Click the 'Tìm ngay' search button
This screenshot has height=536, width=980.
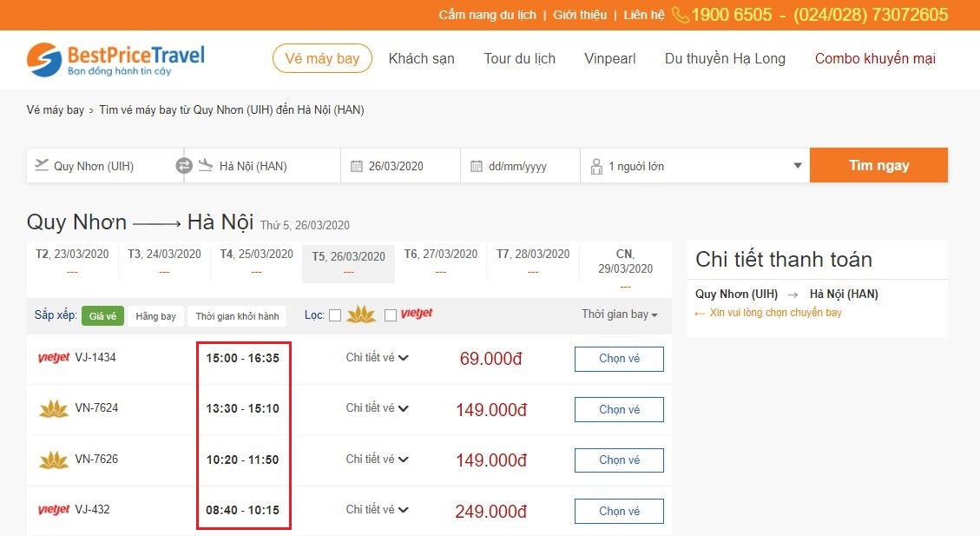click(878, 165)
